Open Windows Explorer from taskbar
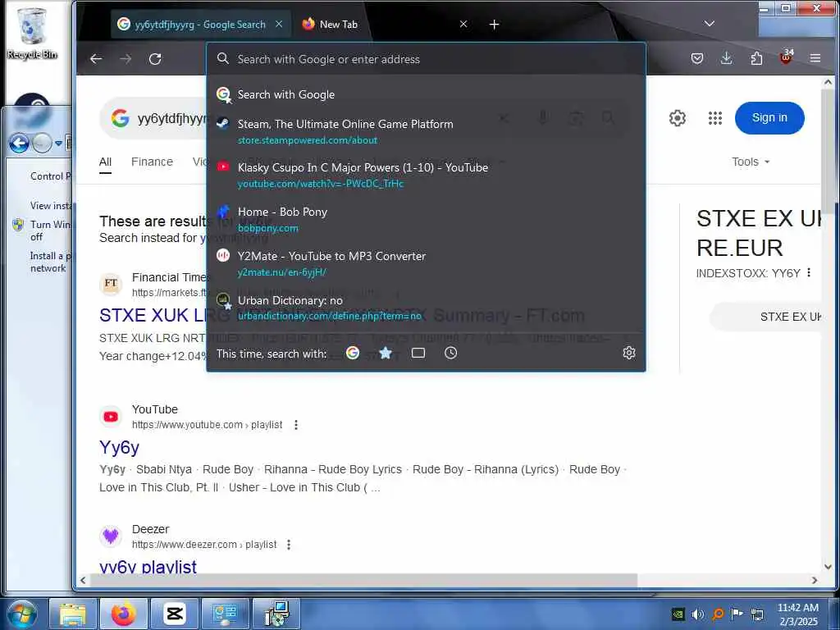840x630 pixels. pos(73,614)
